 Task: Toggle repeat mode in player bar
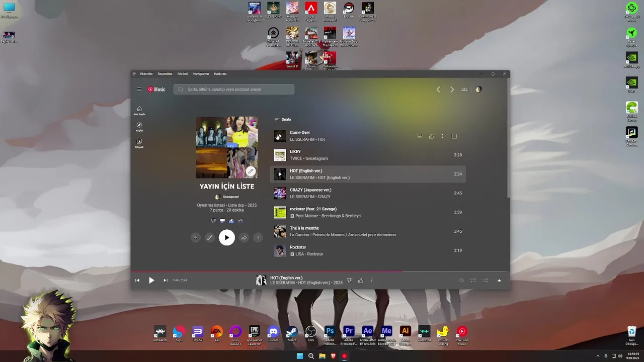click(473, 281)
